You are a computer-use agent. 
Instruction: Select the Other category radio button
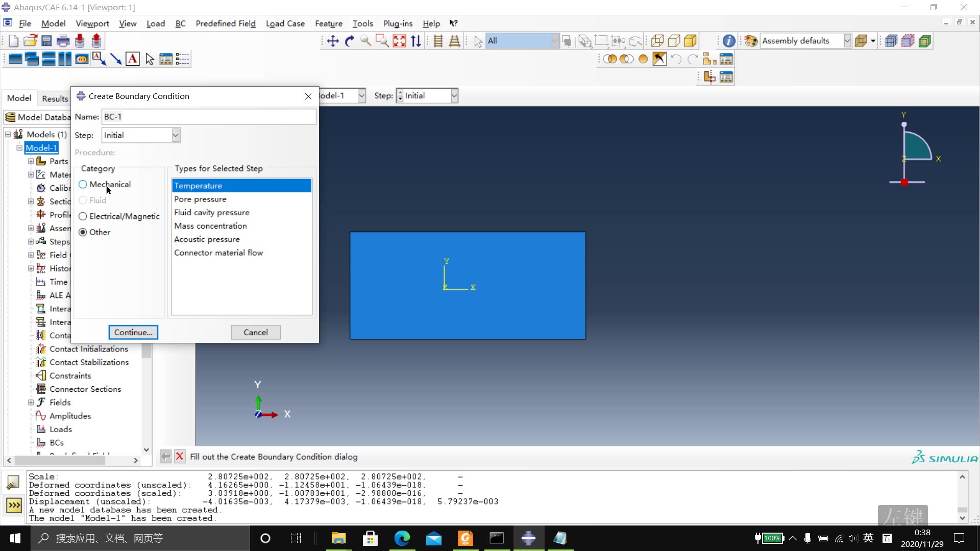coord(83,232)
